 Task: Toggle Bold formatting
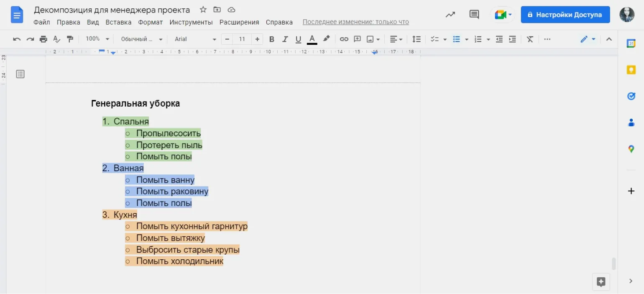coord(271,39)
